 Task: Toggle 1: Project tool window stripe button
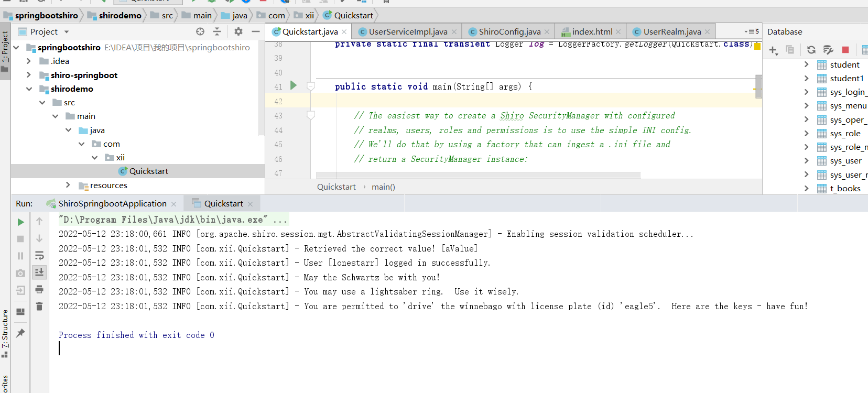pos(5,52)
